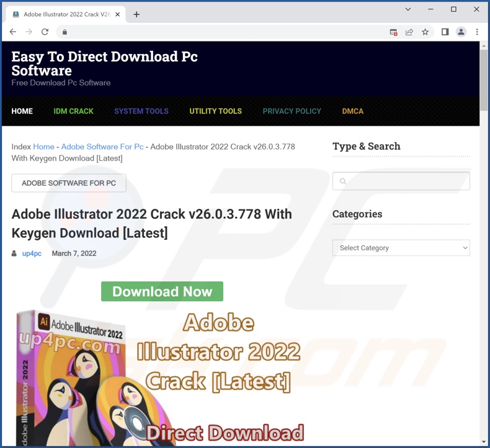
Task: Open the HOME menu item
Action: coord(22,111)
